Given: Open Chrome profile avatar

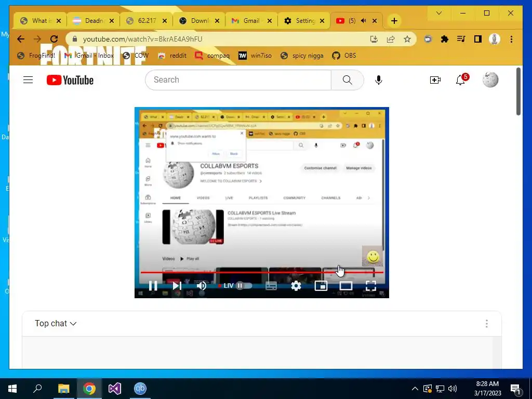Looking at the screenshot, I should pyautogui.click(x=495, y=39).
